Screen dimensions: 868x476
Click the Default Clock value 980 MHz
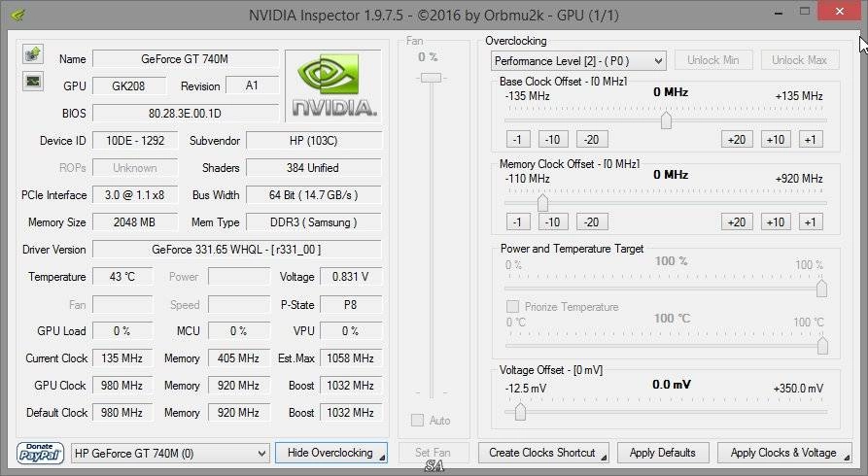pyautogui.click(x=122, y=412)
